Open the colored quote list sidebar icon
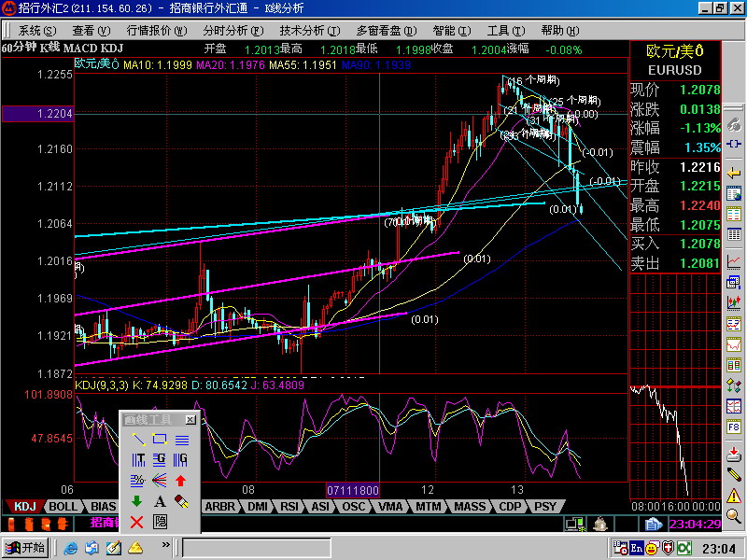The image size is (747, 560). 734,215
